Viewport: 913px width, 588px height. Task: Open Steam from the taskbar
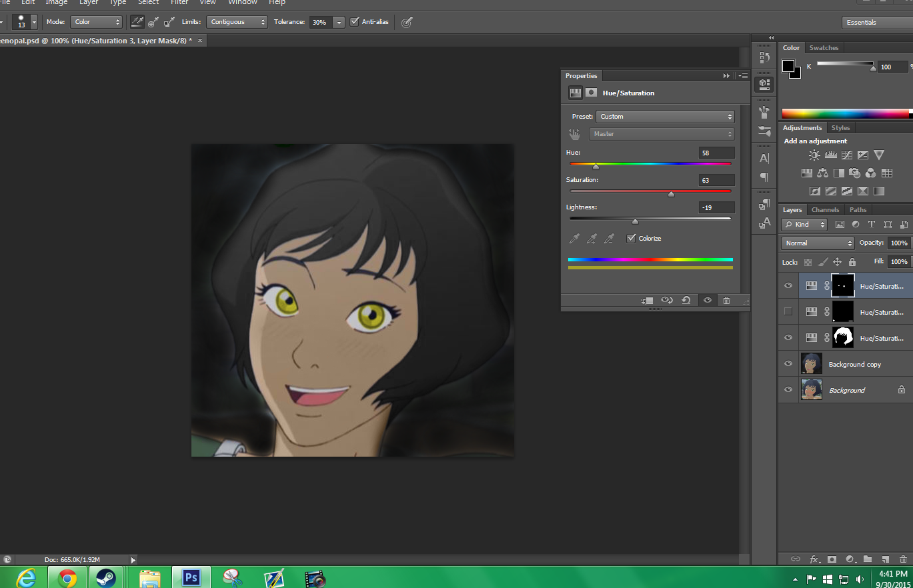(x=105, y=577)
